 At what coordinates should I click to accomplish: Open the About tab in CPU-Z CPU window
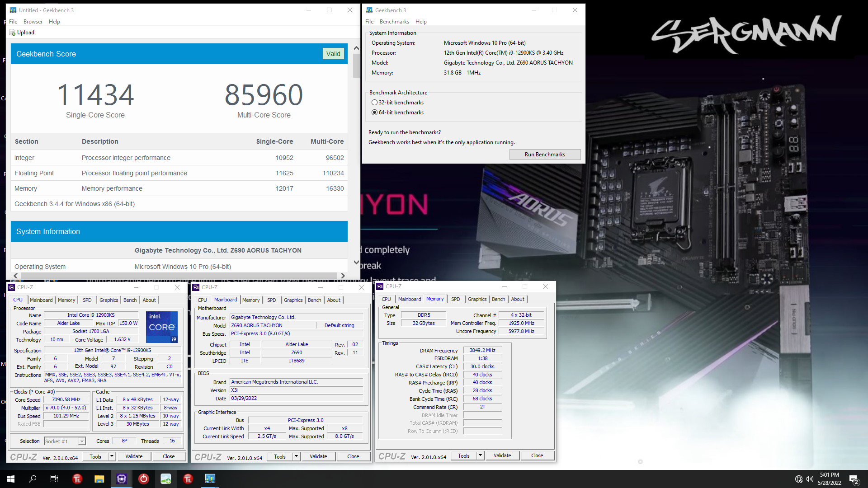click(149, 300)
